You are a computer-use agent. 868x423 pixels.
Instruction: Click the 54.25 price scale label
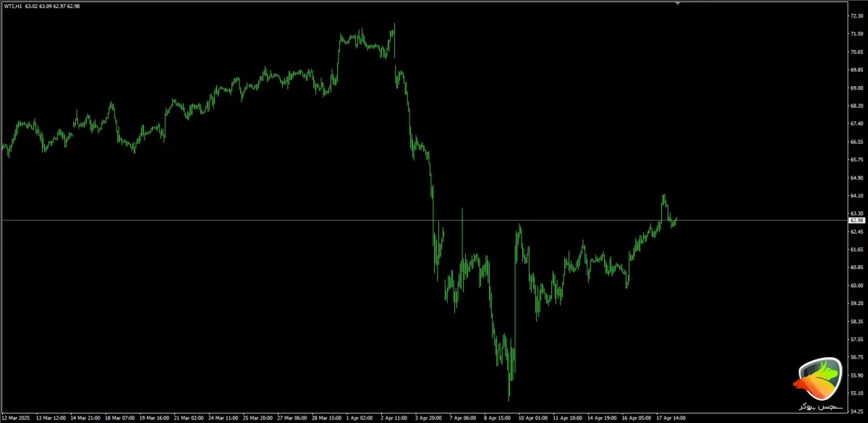coord(857,411)
